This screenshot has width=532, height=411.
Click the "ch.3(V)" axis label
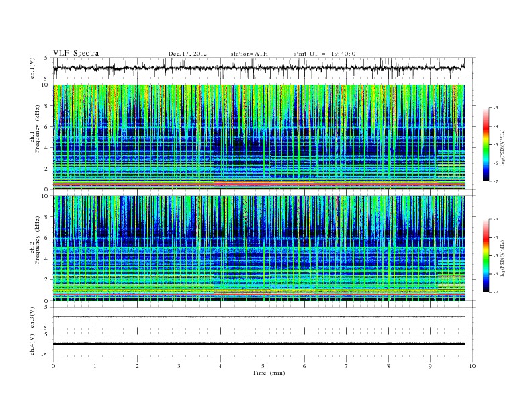[32, 318]
